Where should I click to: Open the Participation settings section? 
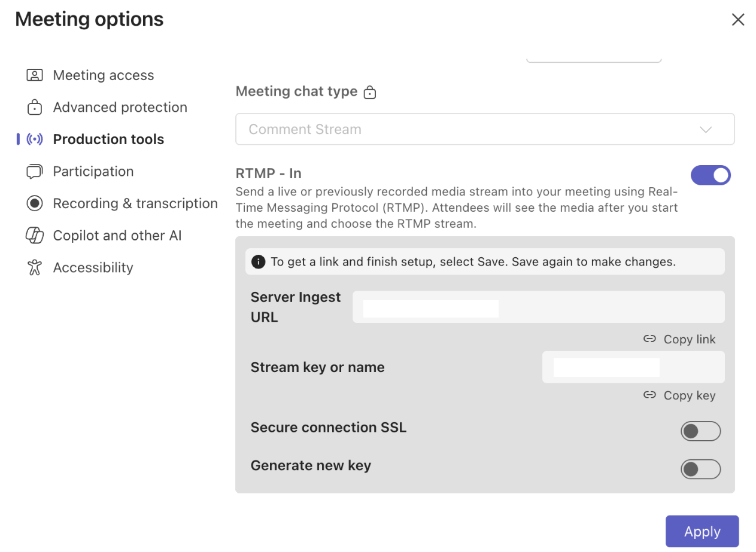[x=93, y=172]
